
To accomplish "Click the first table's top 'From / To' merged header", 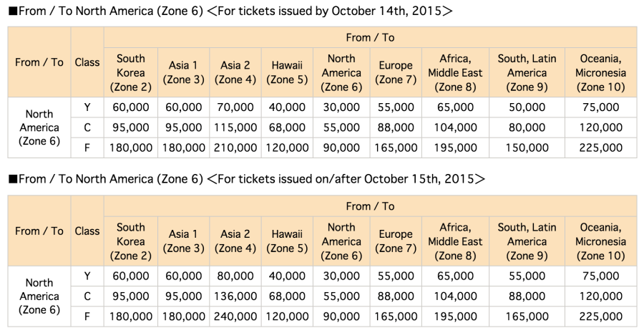I will coord(369,37).
